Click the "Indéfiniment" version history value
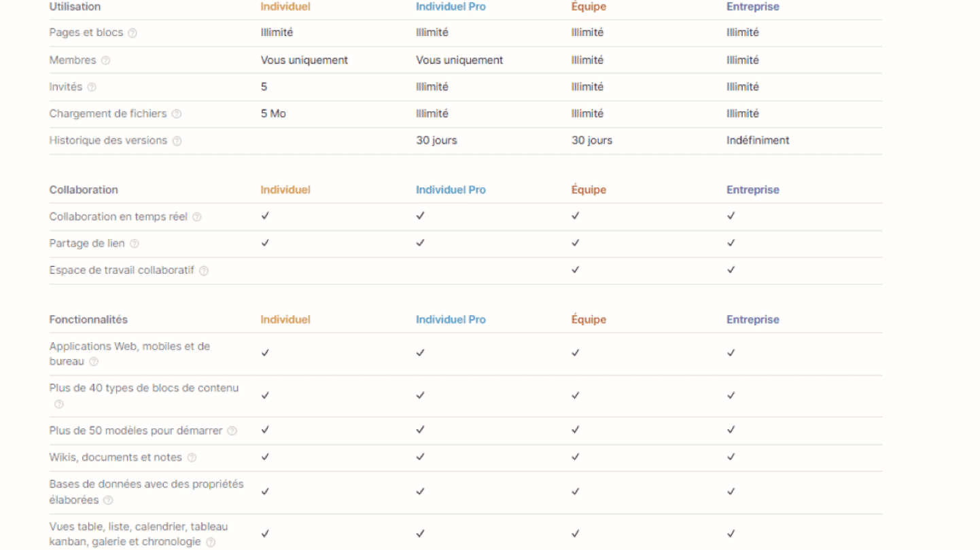Viewport: 980px width, 550px height. 758,141
